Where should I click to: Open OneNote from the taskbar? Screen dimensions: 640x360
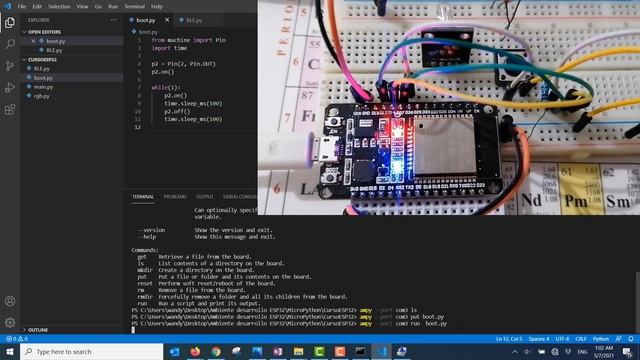point(278,351)
